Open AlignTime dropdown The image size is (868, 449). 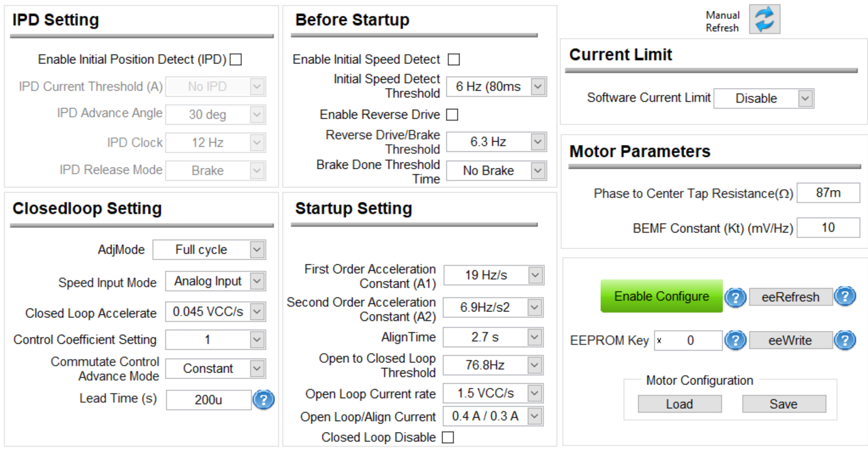click(493, 337)
